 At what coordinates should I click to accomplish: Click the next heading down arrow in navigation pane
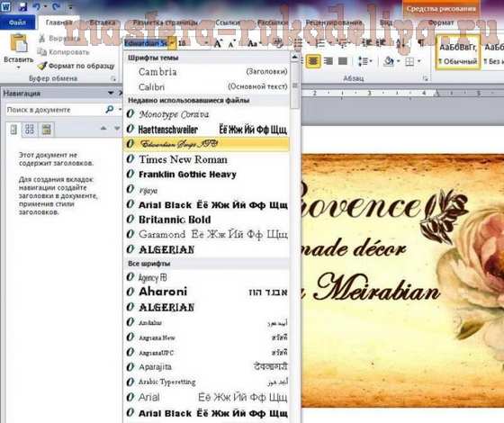click(117, 128)
